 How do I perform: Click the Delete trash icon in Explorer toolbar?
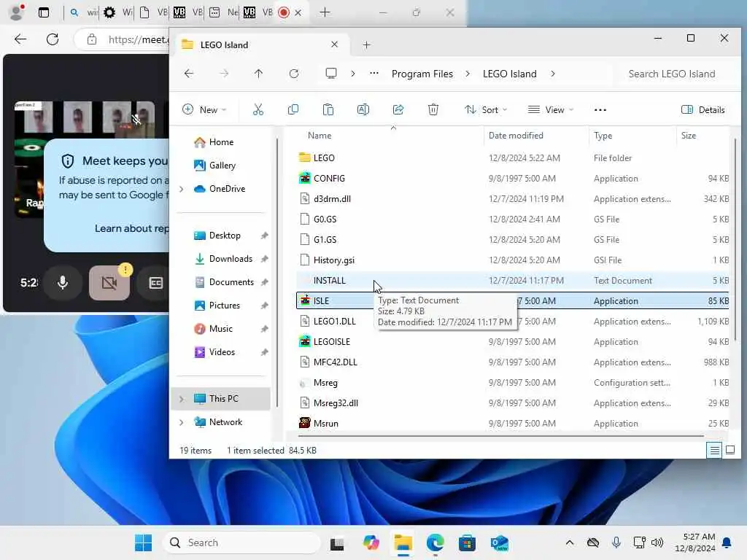tap(433, 110)
